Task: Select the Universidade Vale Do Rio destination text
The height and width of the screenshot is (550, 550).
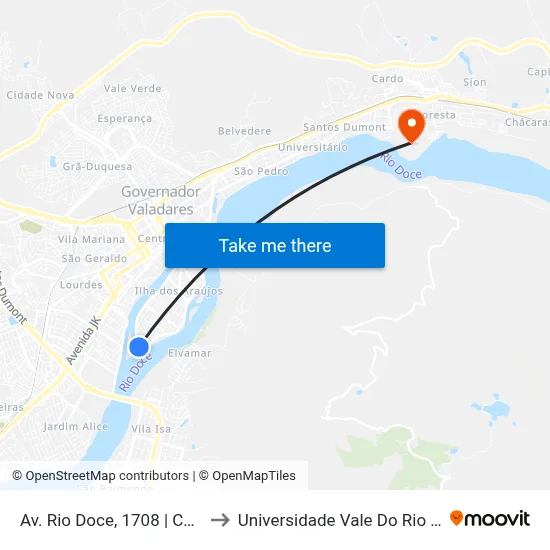Action: (339, 520)
